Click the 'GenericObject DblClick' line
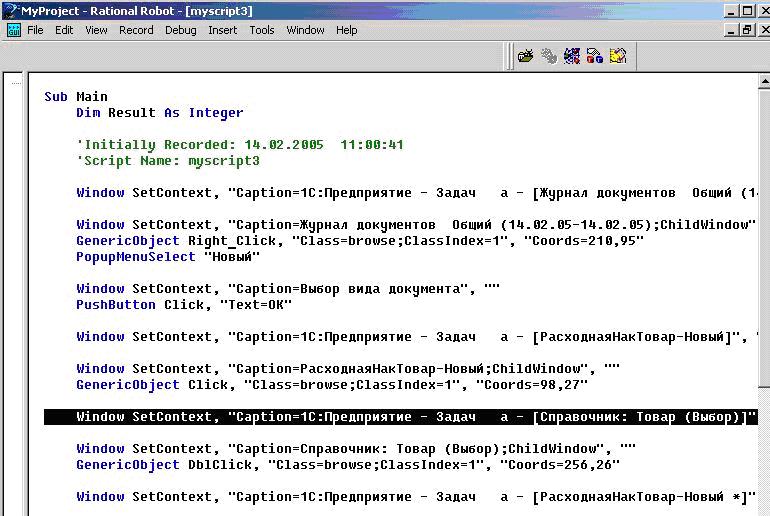The height and width of the screenshot is (516, 770). 348,465
